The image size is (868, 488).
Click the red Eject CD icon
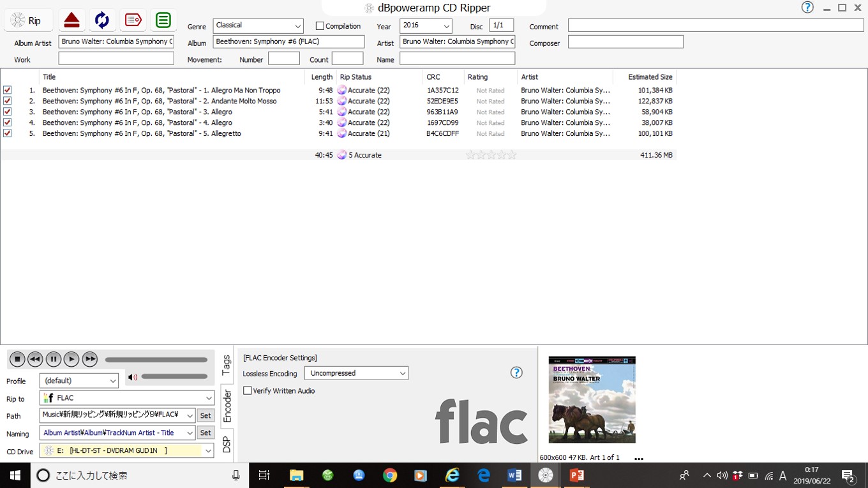pyautogui.click(x=71, y=20)
